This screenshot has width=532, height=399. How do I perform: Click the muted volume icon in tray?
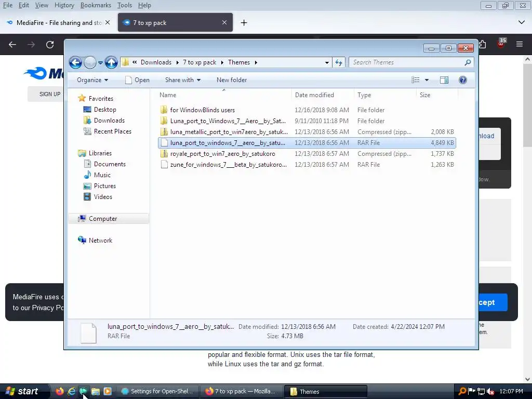point(490,391)
